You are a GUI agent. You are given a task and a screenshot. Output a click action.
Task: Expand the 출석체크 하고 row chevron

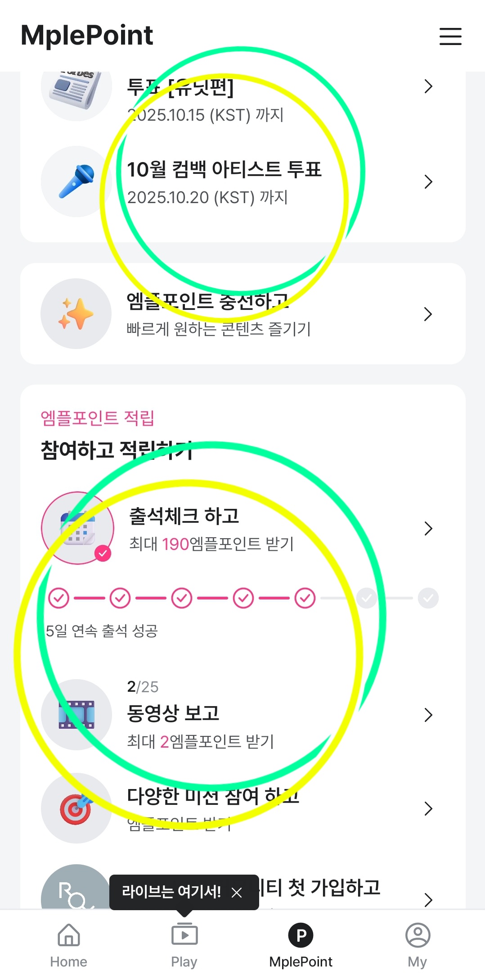coord(428,528)
